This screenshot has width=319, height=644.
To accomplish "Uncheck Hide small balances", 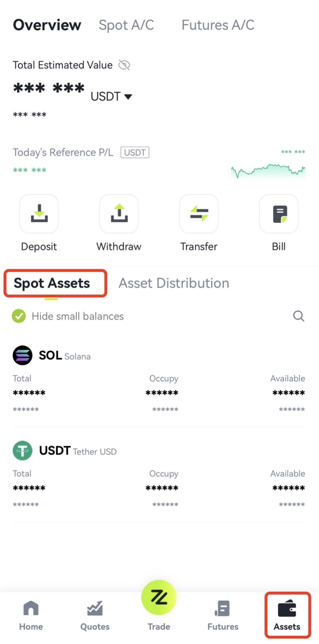I will [x=19, y=316].
